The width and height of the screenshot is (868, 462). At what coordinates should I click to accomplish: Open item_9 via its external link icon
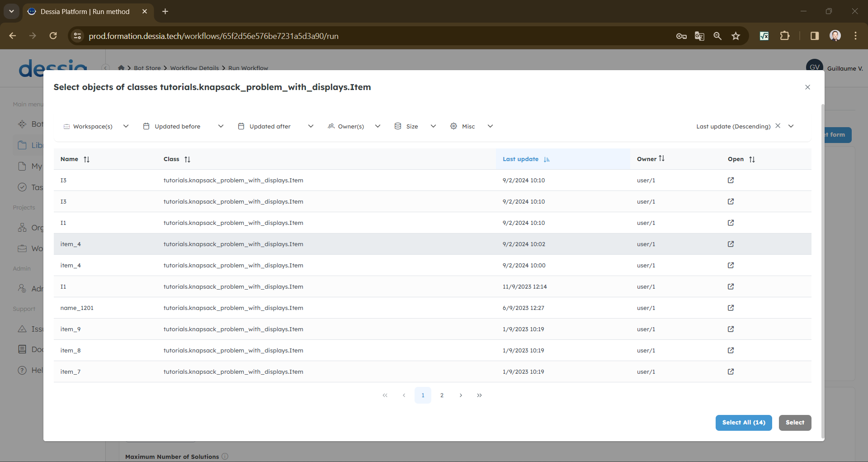731,329
